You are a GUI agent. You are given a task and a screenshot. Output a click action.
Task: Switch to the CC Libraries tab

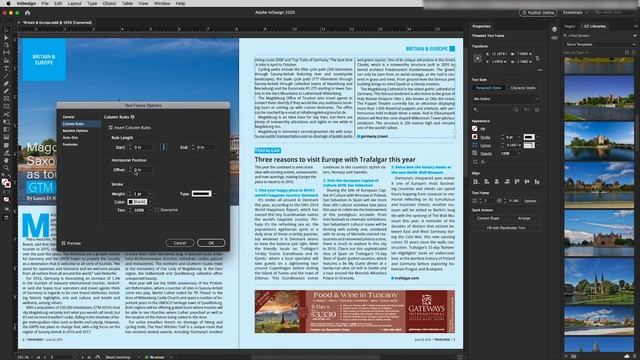click(x=595, y=26)
